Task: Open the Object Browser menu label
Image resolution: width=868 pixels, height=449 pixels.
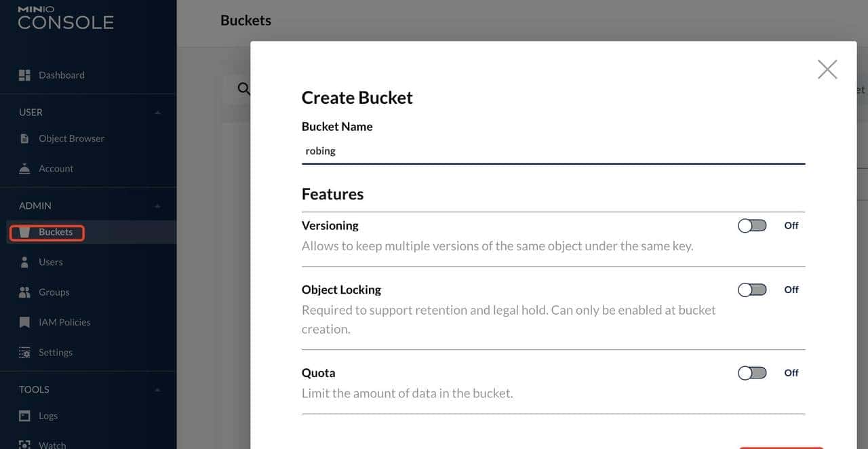Action: tap(71, 138)
